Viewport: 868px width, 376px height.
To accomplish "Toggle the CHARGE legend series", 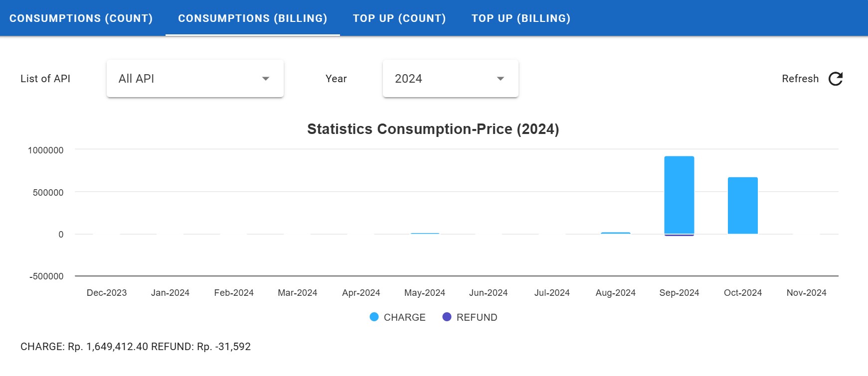I will pyautogui.click(x=404, y=317).
